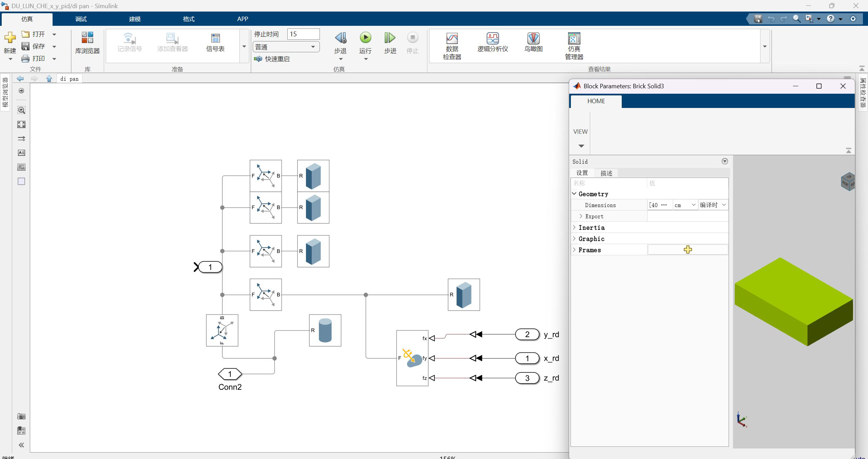Click the green Run simulation button
Screen dimensions: 868x459
click(365, 38)
